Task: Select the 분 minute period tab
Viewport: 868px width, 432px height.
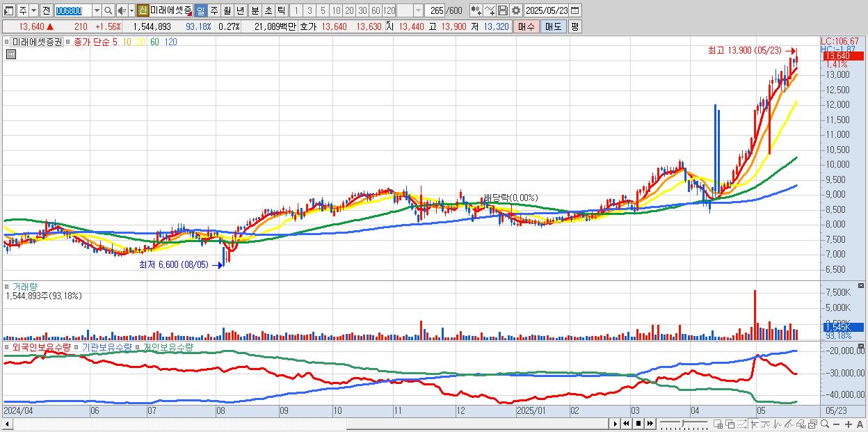Action: pos(255,10)
